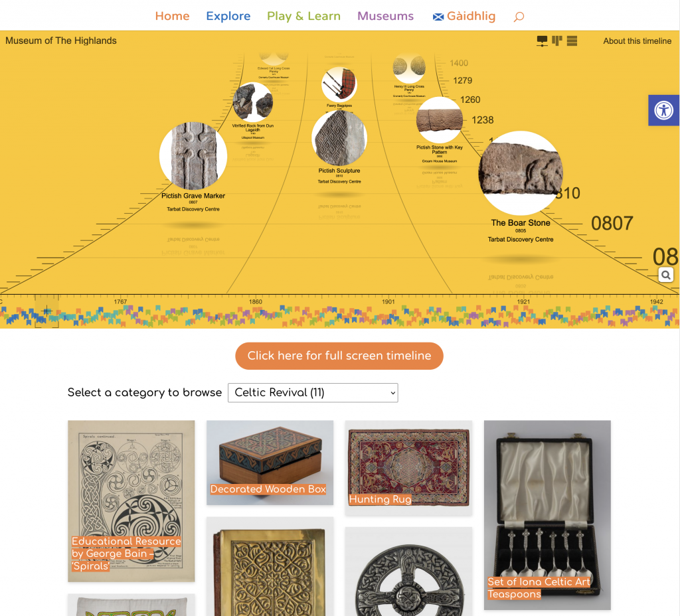680x616 pixels.
Task: Switch language to Gàidhlig
Action: pos(464,16)
